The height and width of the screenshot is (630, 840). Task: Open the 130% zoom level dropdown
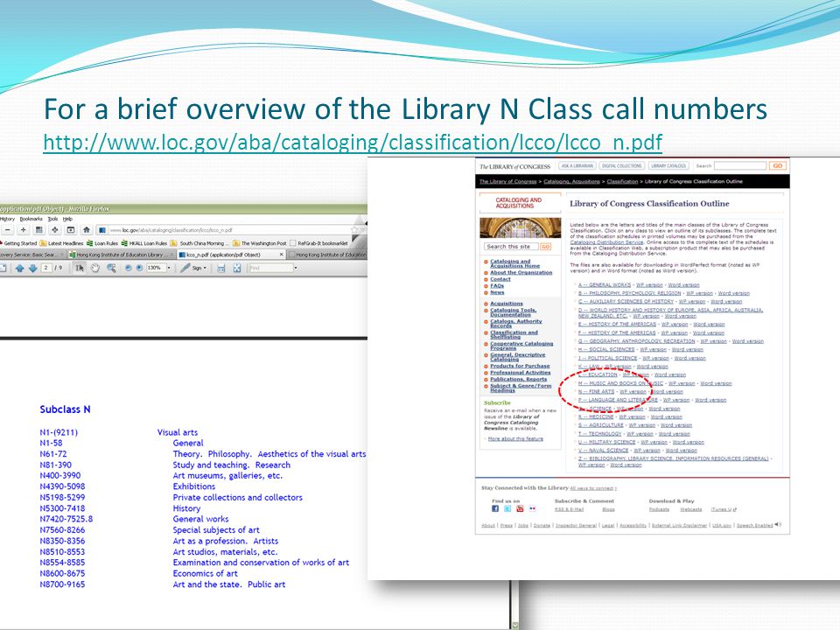[169, 268]
